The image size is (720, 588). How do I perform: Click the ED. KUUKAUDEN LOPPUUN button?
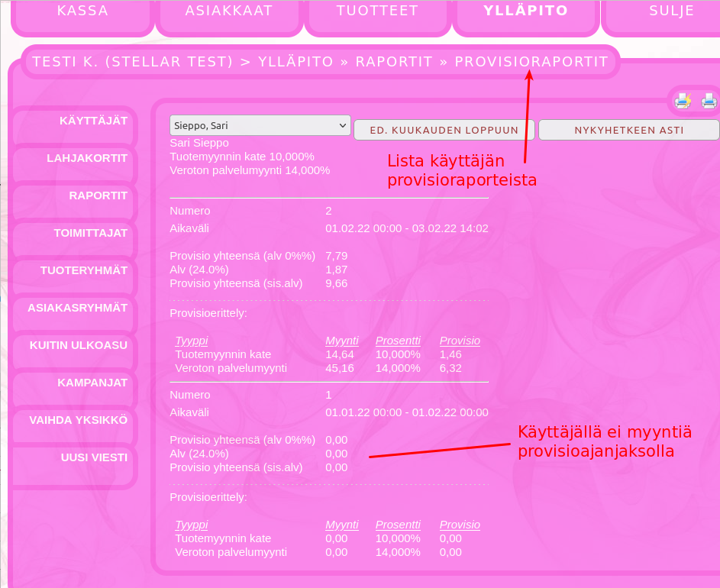444,130
